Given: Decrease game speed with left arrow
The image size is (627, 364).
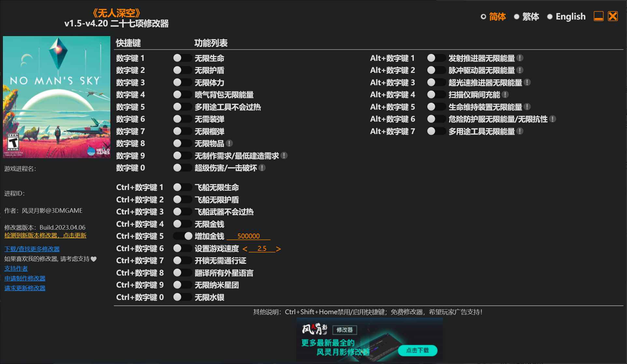Looking at the screenshot, I should point(245,249).
